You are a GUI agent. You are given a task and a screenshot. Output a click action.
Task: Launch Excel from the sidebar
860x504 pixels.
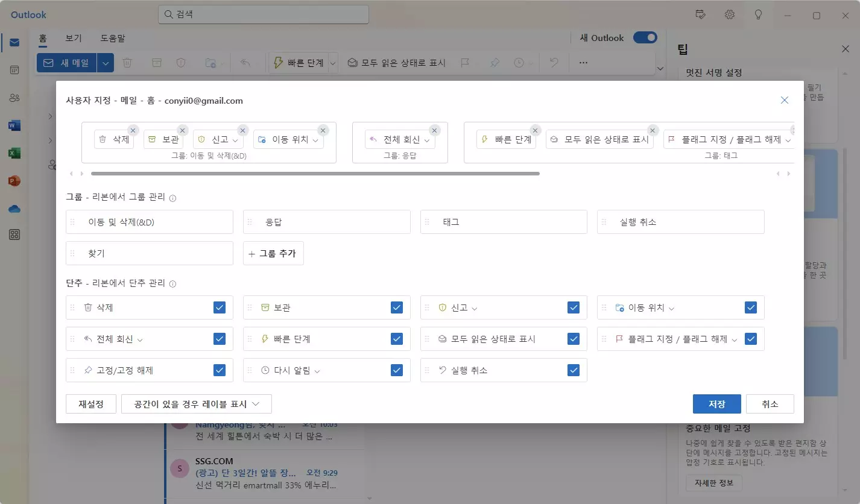14,153
